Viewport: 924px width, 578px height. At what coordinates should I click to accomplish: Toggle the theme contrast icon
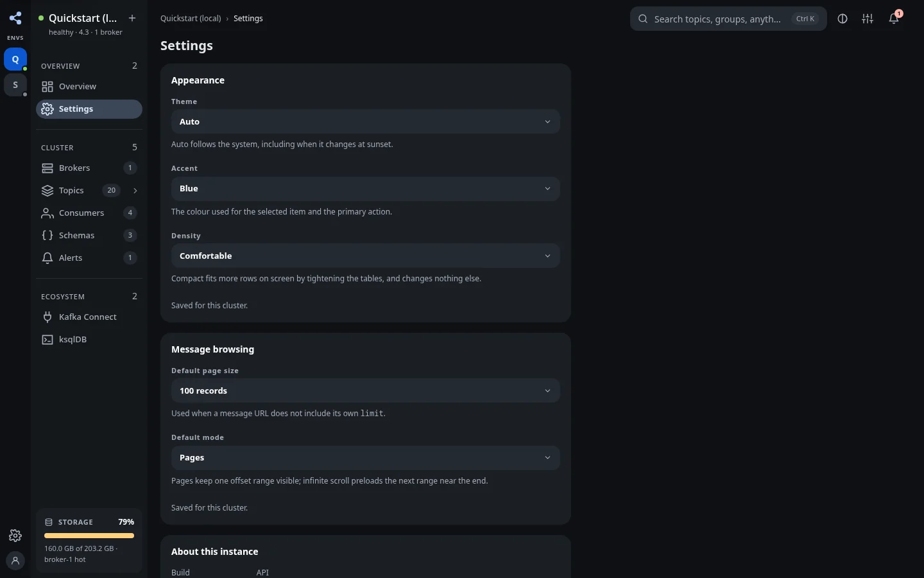[843, 19]
